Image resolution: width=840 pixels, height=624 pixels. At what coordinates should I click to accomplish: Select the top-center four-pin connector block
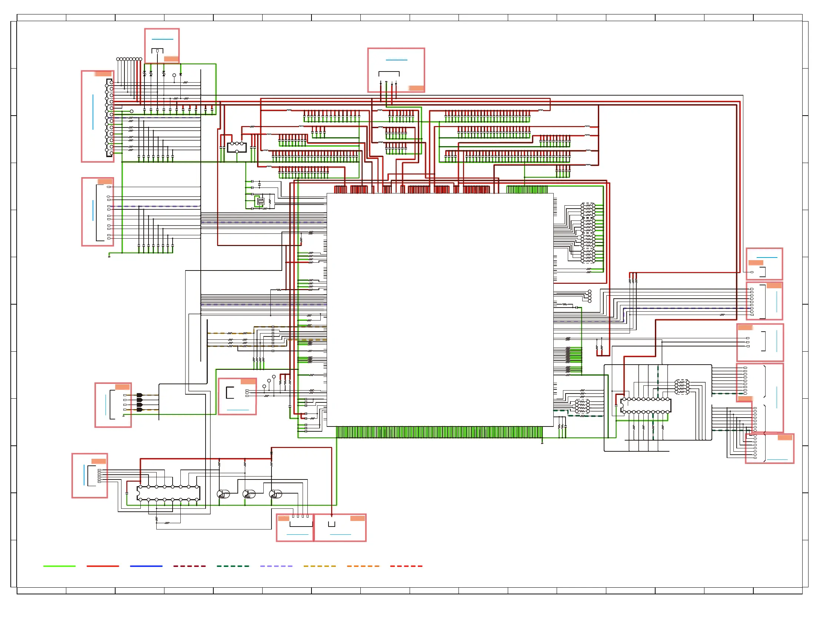[x=396, y=70]
